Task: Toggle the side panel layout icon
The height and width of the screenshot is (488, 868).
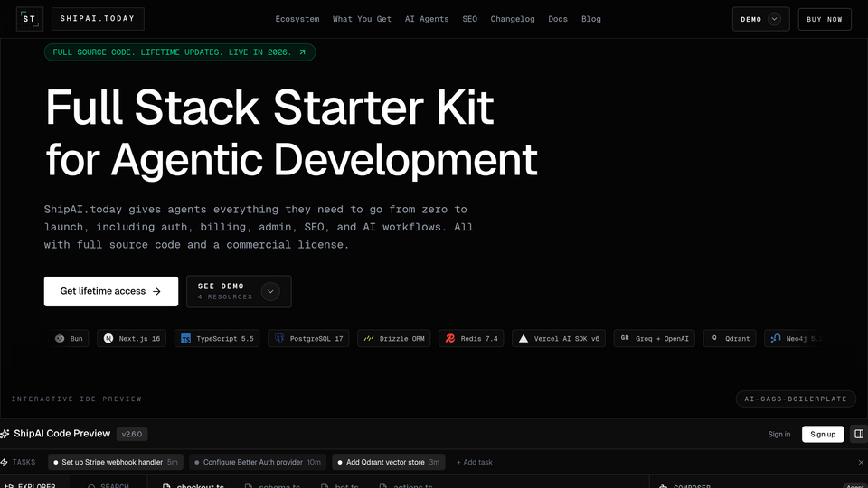Action: click(x=859, y=434)
